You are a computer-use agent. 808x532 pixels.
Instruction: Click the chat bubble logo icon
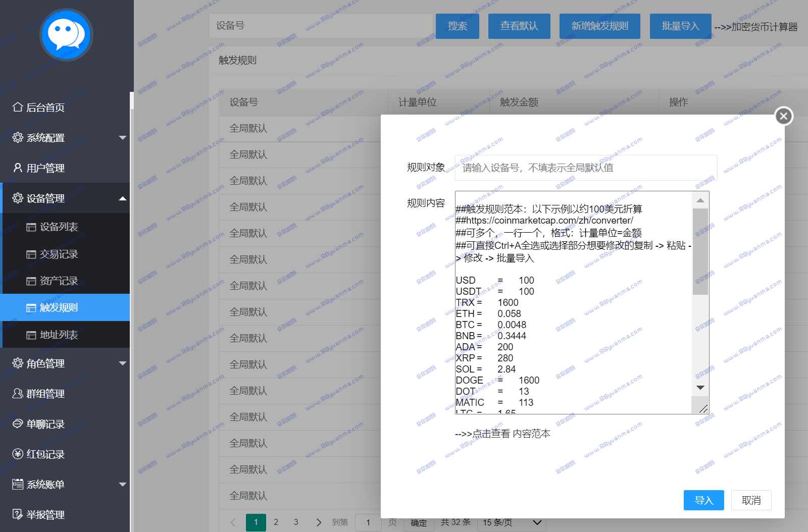click(x=66, y=35)
